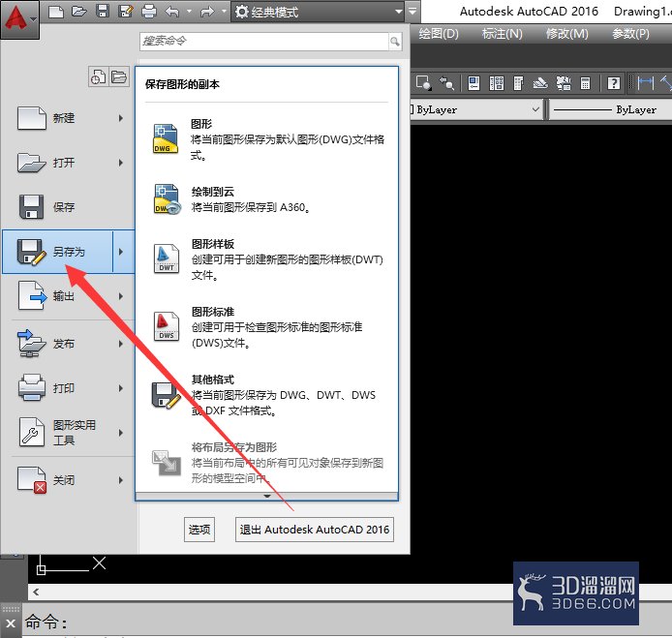Viewport: 672px width, 638px height.
Task: Open the Undo history dropdown arrow
Action: coord(189,12)
